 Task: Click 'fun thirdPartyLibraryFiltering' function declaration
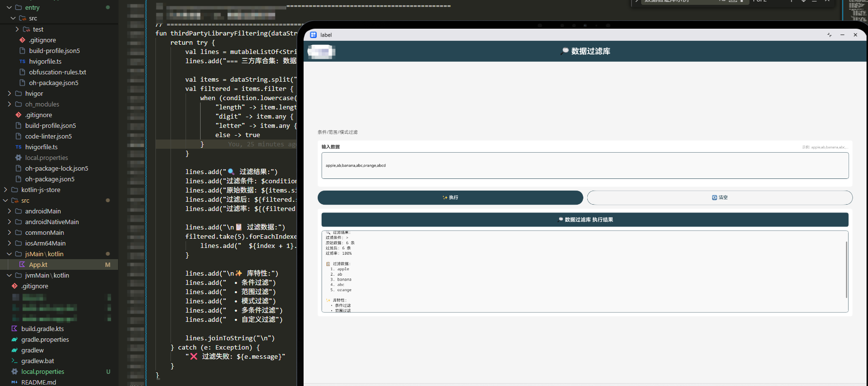pos(226,33)
